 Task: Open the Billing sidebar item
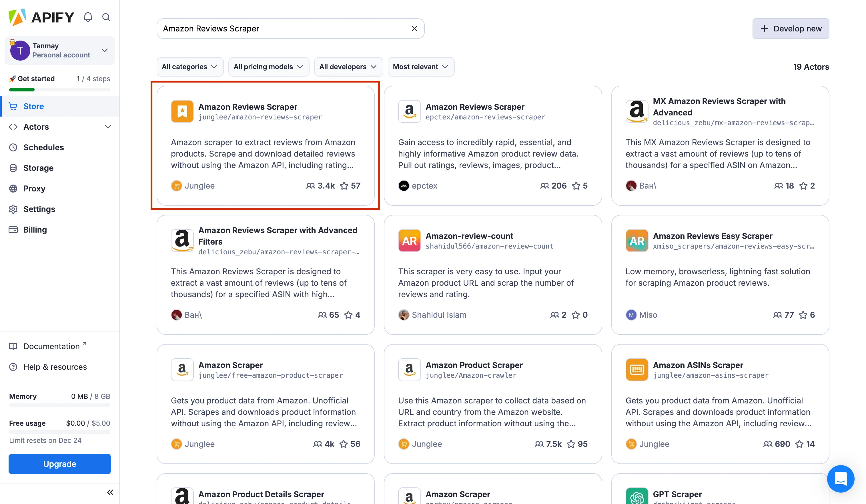tap(35, 229)
